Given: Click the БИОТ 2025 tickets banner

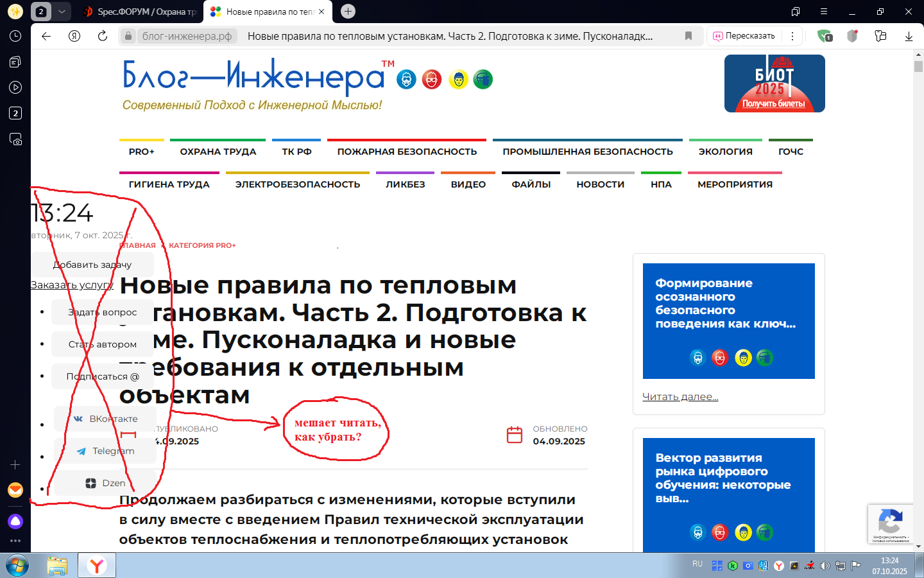Looking at the screenshot, I should click(x=774, y=83).
